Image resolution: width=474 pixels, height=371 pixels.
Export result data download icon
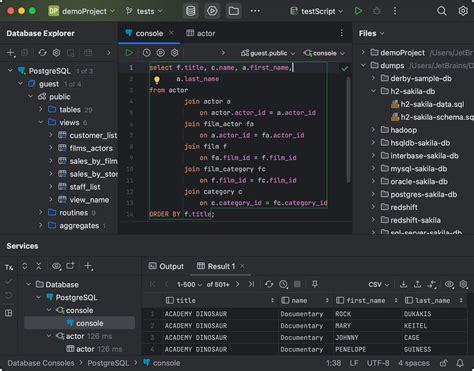pyautogui.click(x=403, y=284)
